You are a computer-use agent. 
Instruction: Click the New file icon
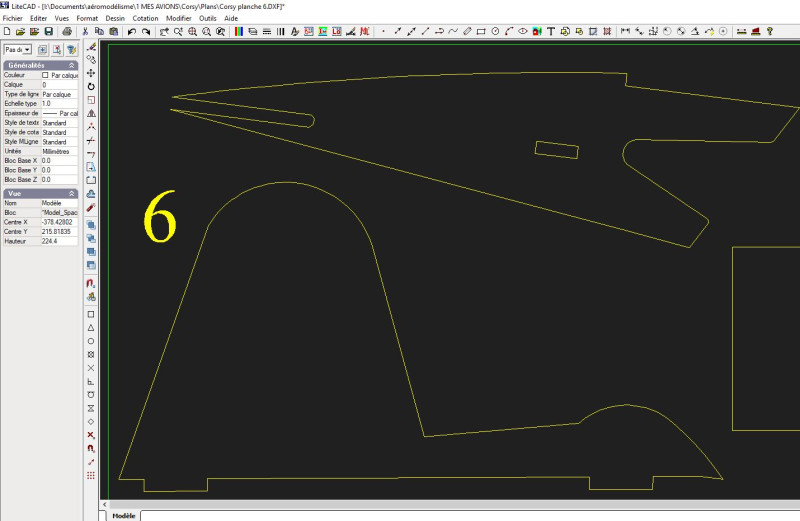[7, 32]
